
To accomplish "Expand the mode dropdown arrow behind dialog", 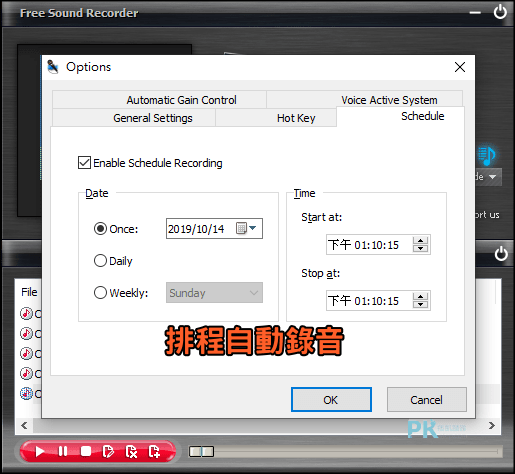I will [492, 177].
